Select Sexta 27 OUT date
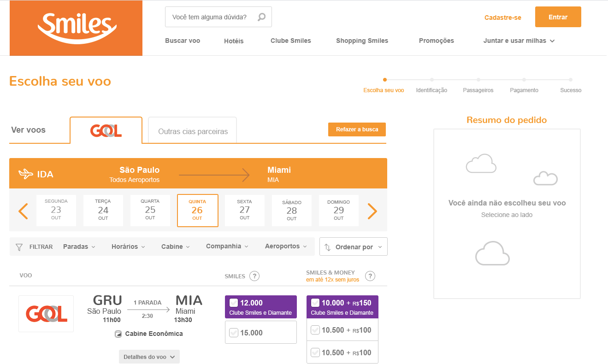This screenshot has width=608, height=364. coord(245,210)
